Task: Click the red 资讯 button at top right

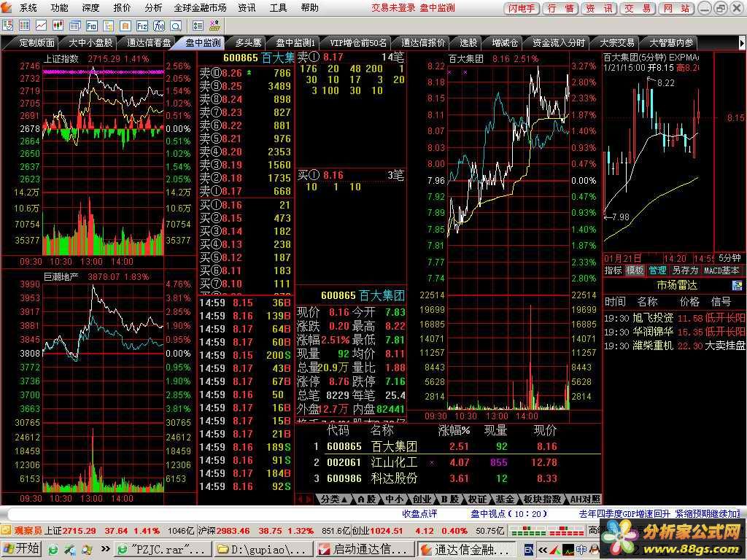Action: click(x=599, y=8)
